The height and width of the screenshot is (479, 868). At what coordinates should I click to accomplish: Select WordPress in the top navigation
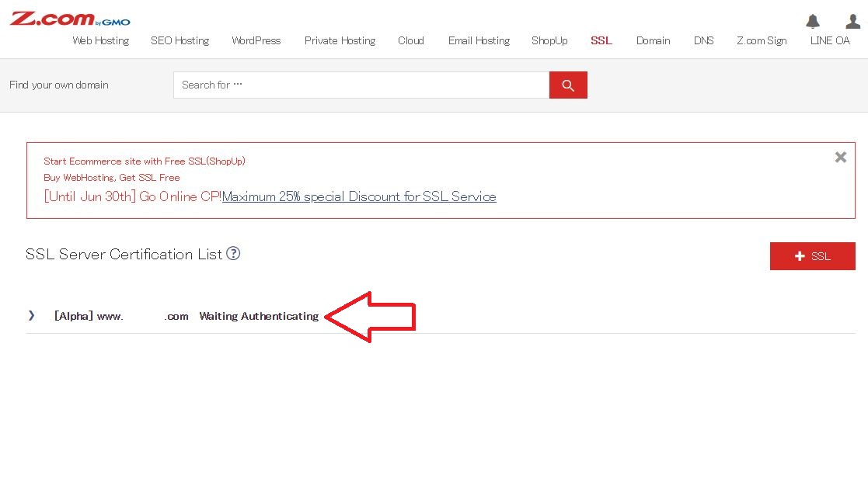pos(256,40)
